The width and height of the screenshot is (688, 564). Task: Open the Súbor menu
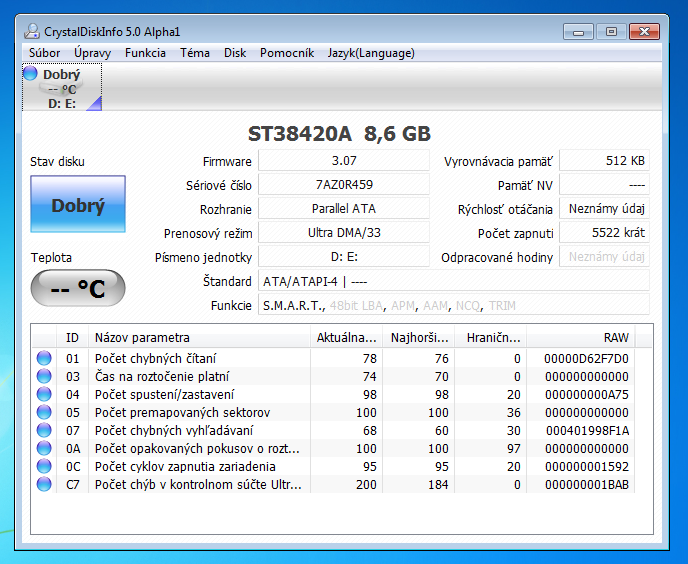click(x=44, y=53)
